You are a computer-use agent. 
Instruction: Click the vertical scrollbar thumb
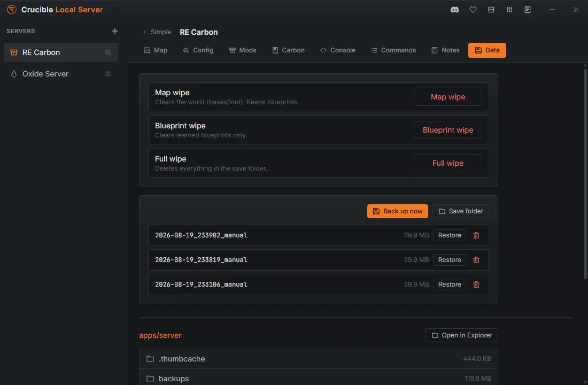(585, 173)
